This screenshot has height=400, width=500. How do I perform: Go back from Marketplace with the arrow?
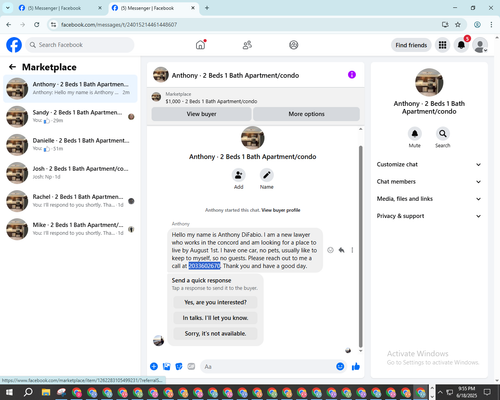12,67
